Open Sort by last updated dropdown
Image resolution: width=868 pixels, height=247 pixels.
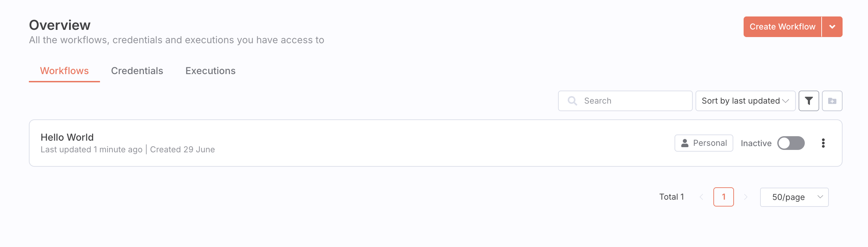point(745,101)
